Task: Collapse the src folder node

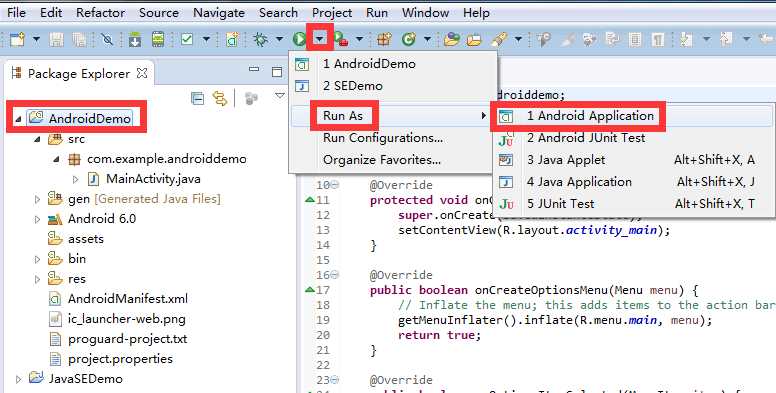Action: coord(37,140)
